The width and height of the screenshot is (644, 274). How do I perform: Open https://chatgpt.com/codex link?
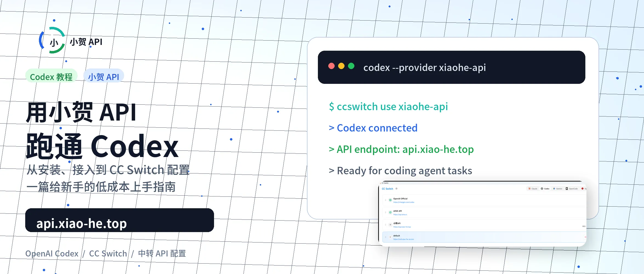click(404, 202)
